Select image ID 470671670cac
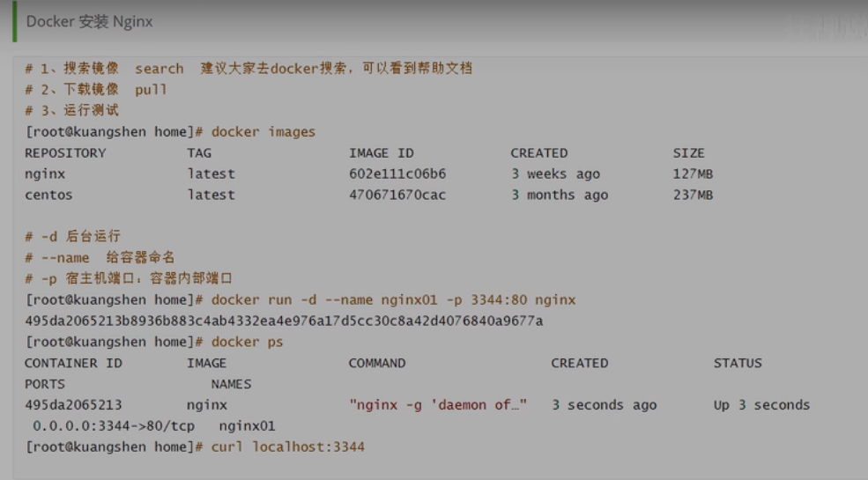This screenshot has width=868, height=480. pos(397,196)
